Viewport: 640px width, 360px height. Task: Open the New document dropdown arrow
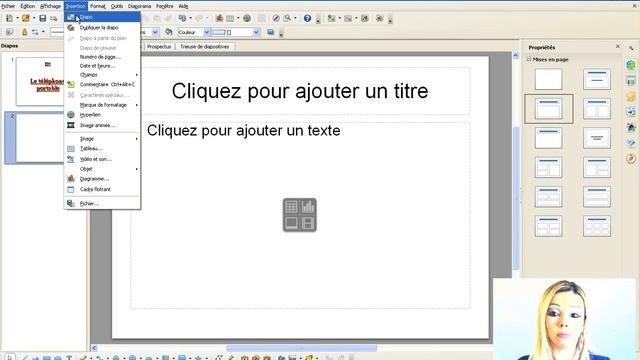click(x=17, y=18)
